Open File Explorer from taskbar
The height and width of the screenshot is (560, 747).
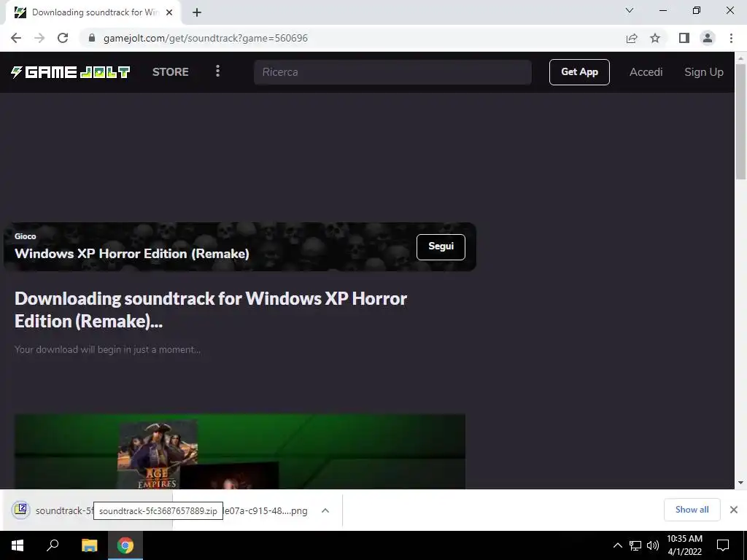point(89,545)
